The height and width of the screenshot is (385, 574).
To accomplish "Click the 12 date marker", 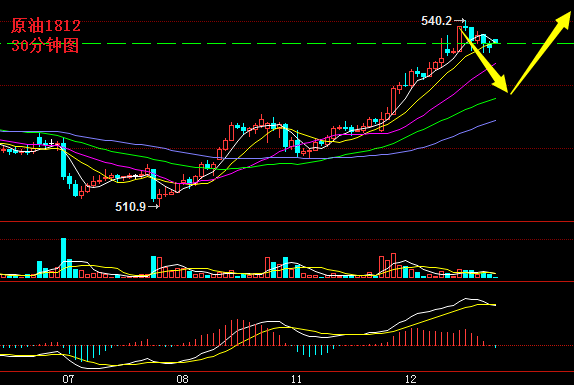I will coord(411,379).
